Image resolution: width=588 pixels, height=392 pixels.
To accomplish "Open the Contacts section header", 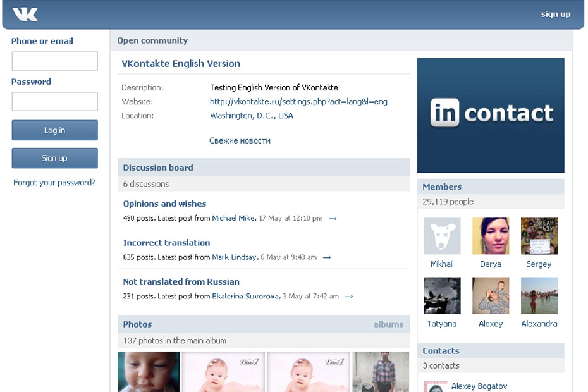I will pyautogui.click(x=441, y=351).
